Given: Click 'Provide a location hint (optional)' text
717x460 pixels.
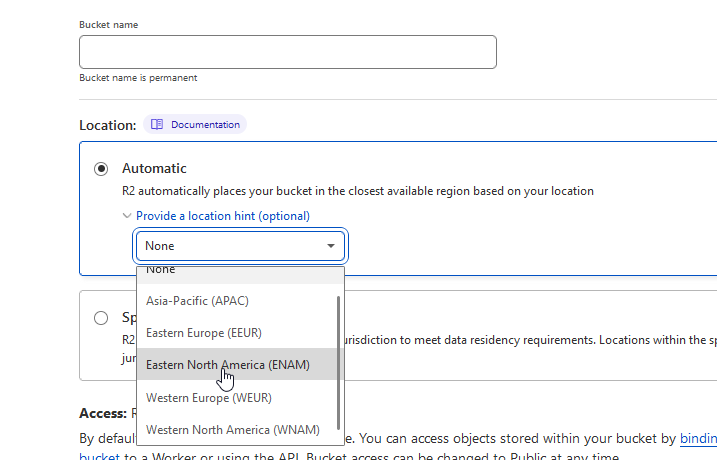Looking at the screenshot, I should pos(223,216).
